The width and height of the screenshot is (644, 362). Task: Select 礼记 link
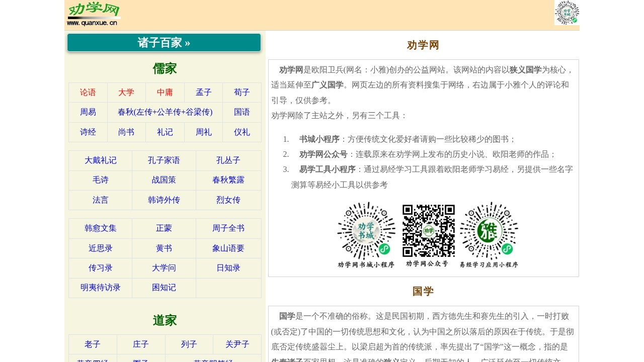pyautogui.click(x=165, y=132)
